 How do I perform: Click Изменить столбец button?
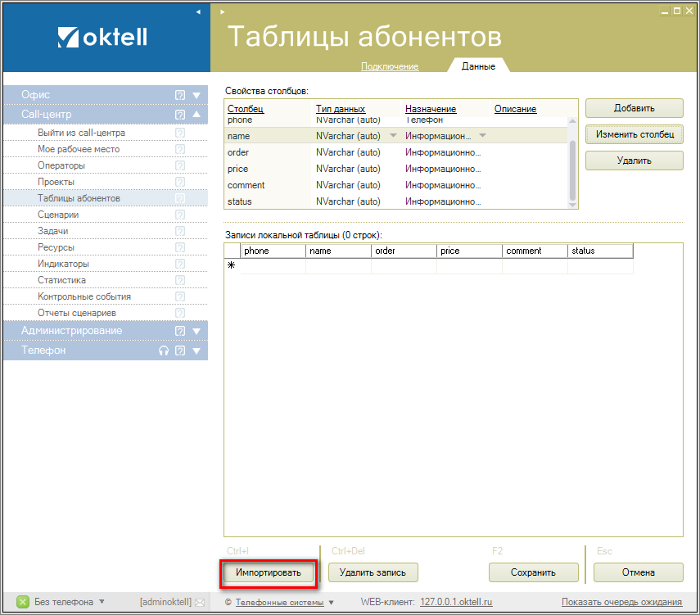(635, 134)
